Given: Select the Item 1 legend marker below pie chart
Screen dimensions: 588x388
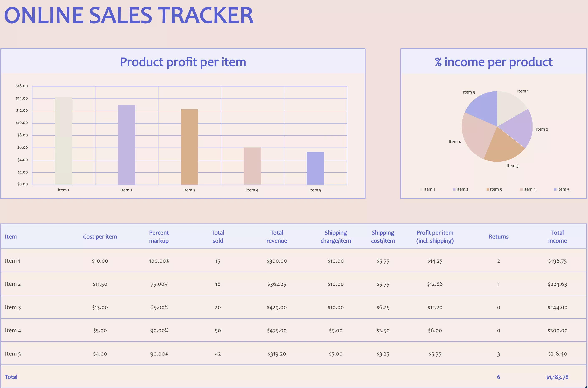Looking at the screenshot, I should point(421,189).
